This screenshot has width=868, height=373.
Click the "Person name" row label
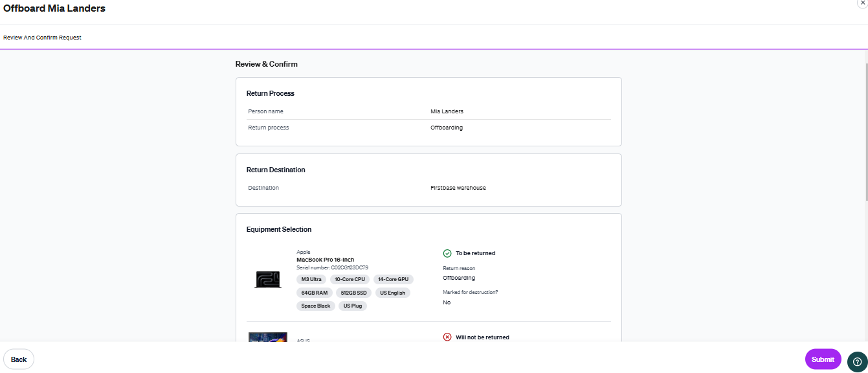266,111
